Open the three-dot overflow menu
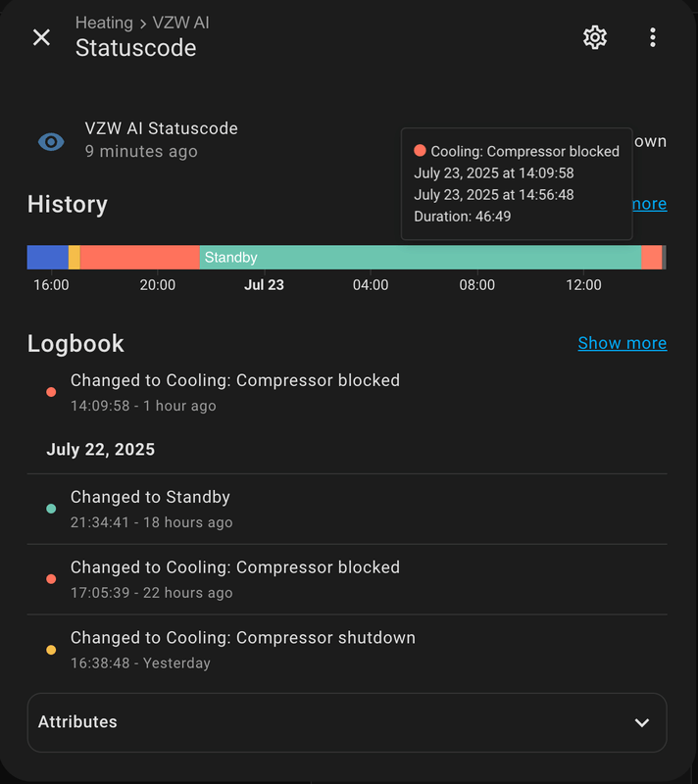Viewport: 698px width, 784px height. tap(653, 37)
